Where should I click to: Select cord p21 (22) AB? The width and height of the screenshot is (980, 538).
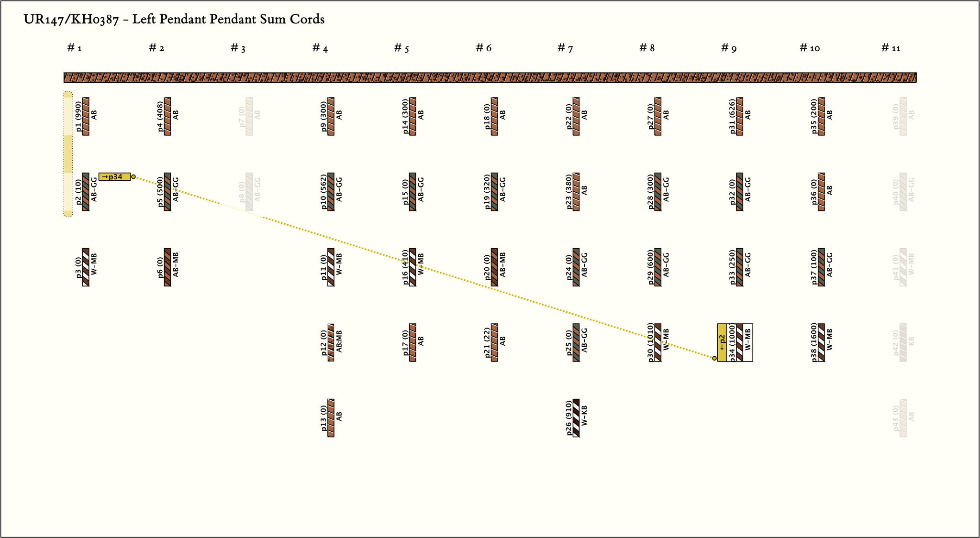tap(494, 342)
